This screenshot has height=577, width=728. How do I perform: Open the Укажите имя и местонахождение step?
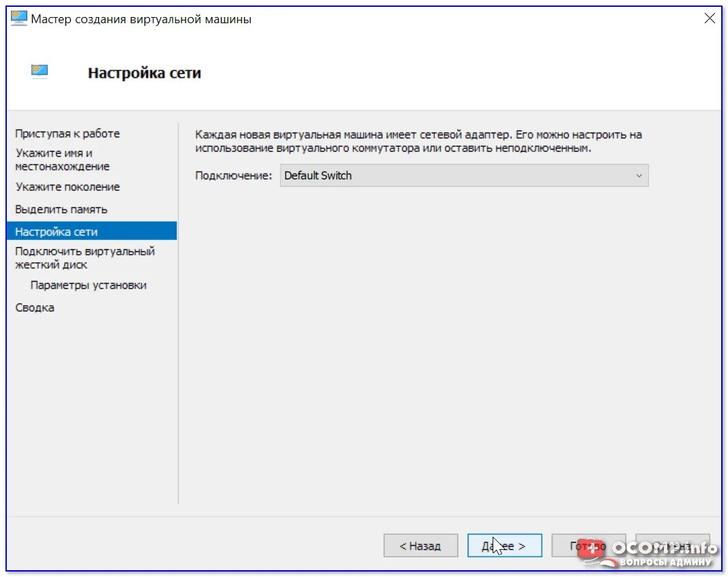point(62,160)
